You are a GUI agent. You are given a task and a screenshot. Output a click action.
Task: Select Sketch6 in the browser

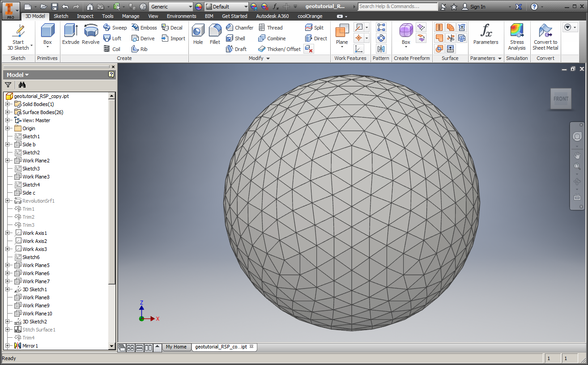(x=31, y=257)
